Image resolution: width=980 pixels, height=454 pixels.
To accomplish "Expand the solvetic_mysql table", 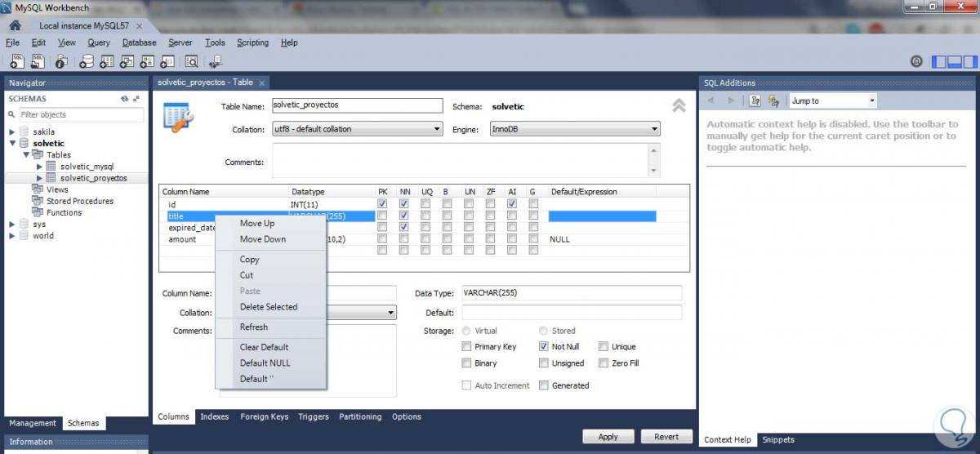I will tap(39, 166).
